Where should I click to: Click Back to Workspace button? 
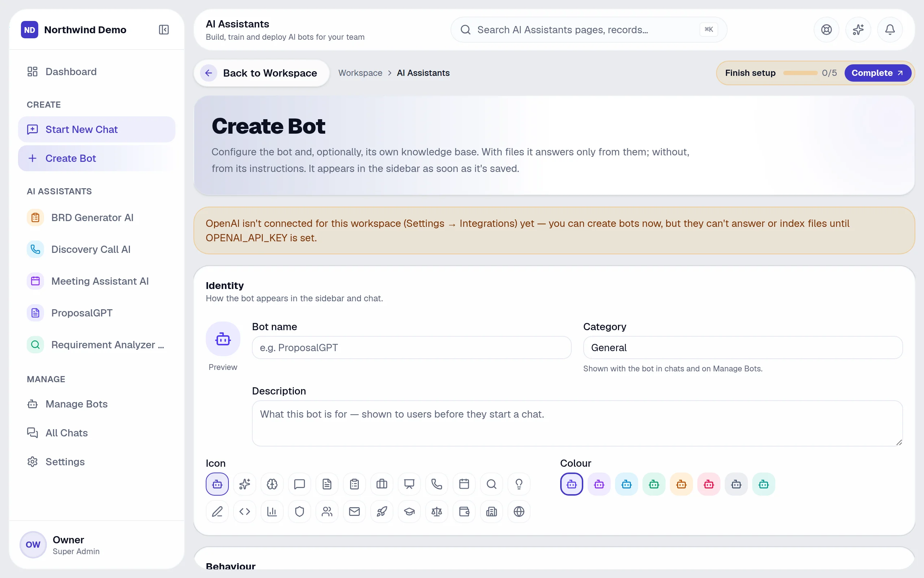tap(262, 73)
